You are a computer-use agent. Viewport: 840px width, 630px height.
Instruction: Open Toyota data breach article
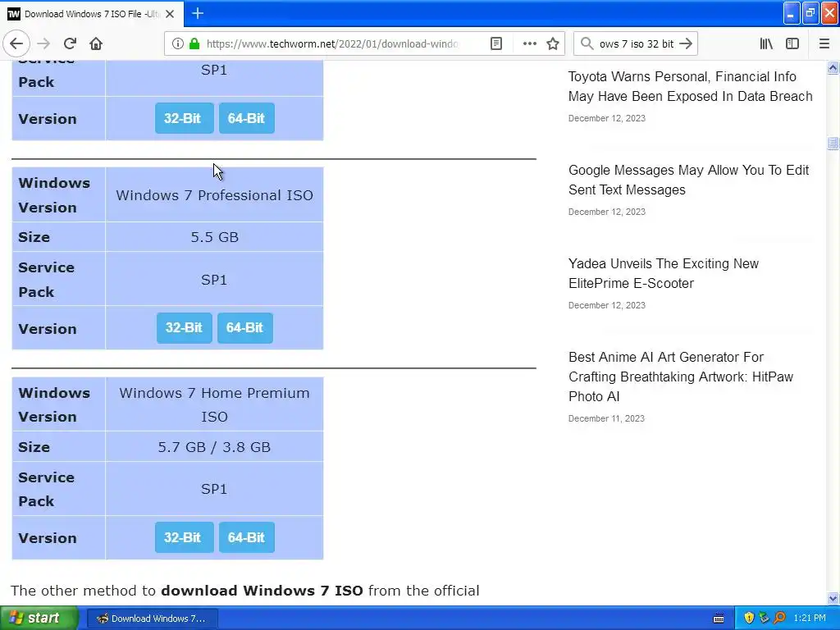(x=690, y=86)
